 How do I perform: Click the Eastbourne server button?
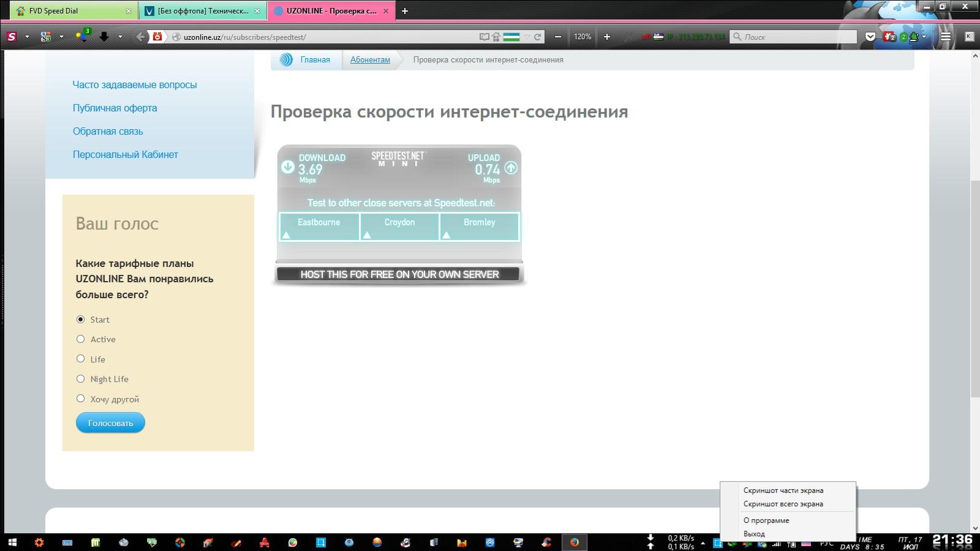coord(319,227)
